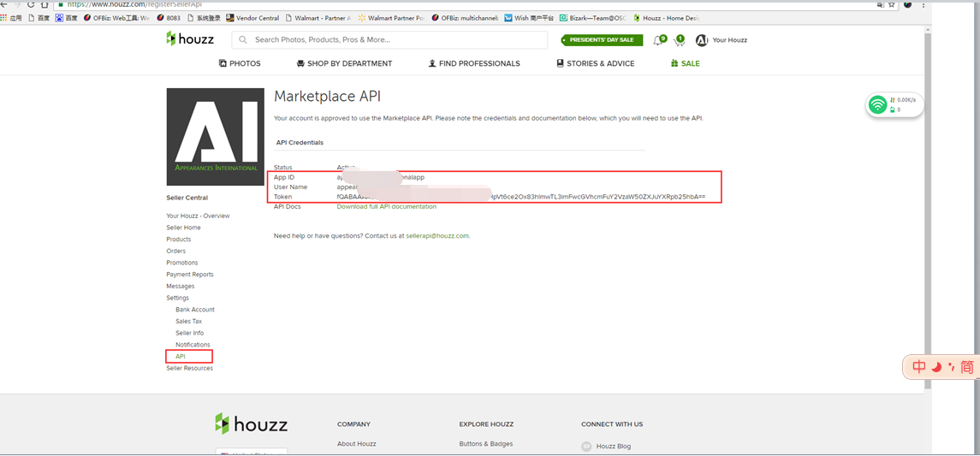Open the OFBiz multichannel bookmark
Image resolution: width=980 pixels, height=456 pixels.
point(465,18)
